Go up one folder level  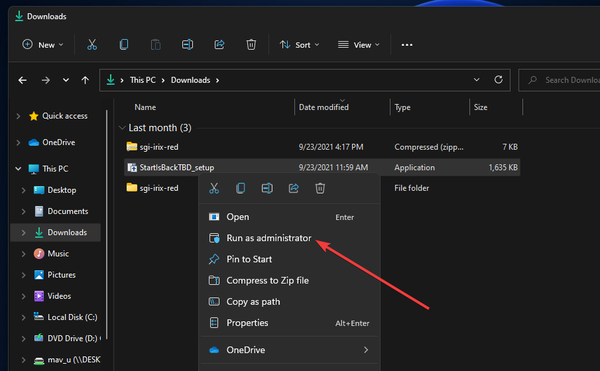[85, 80]
